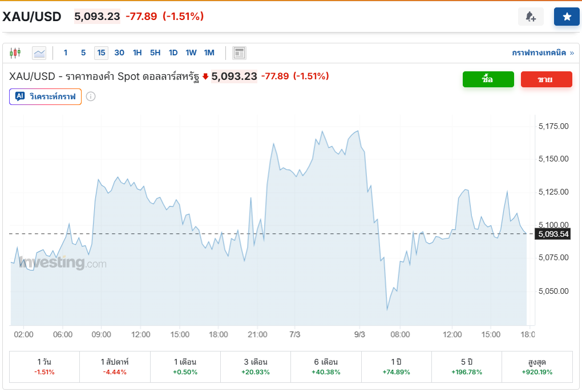Click the 5,093.54 price label on axis
Screen dimensions: 582x392
coord(552,234)
